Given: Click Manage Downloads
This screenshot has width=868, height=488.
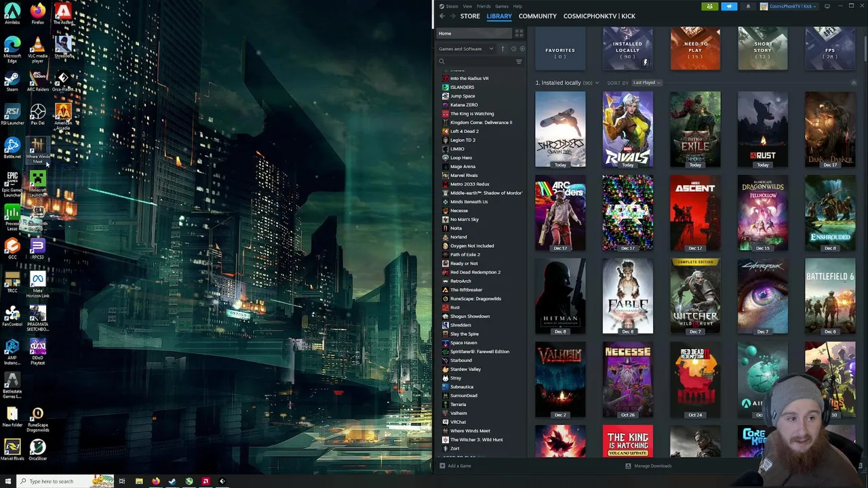Looking at the screenshot, I should (x=648, y=466).
